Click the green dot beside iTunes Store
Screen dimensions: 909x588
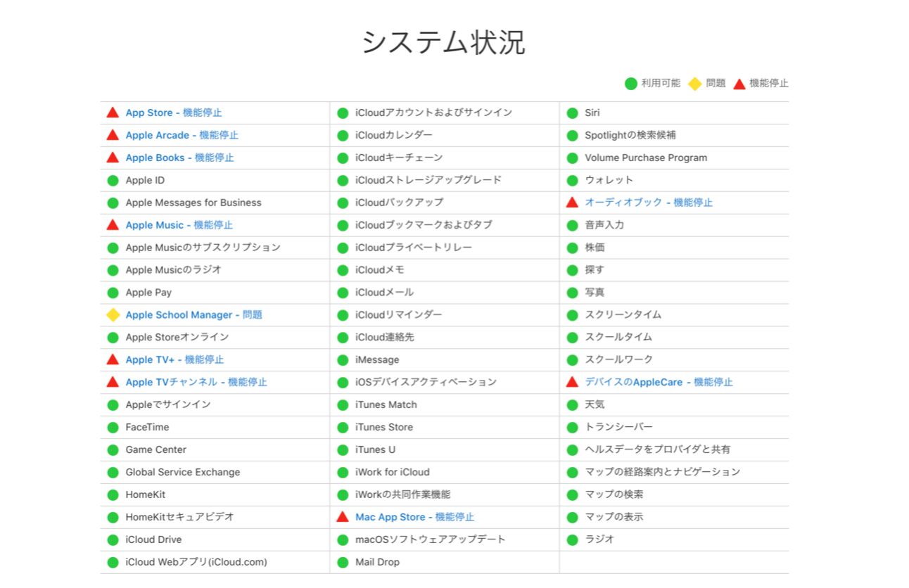[x=343, y=427]
